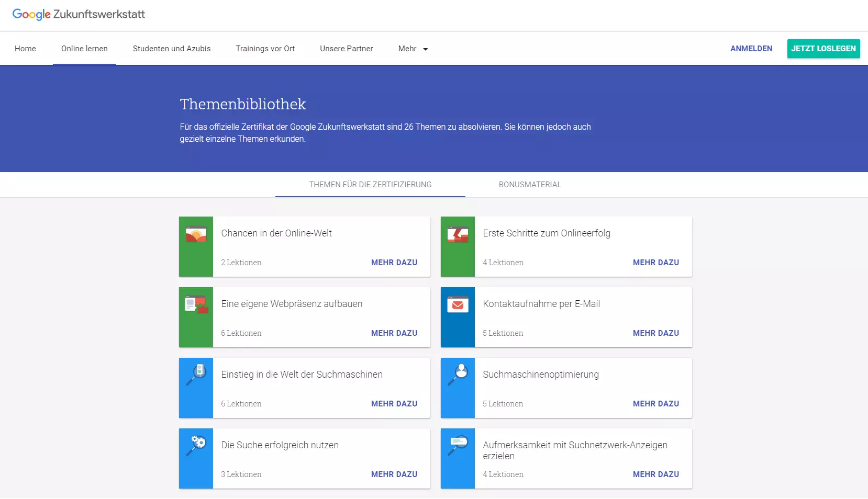Viewport: 868px width, 499px height.
Task: Switch to the Bonusmaterial tab
Action: click(x=530, y=185)
